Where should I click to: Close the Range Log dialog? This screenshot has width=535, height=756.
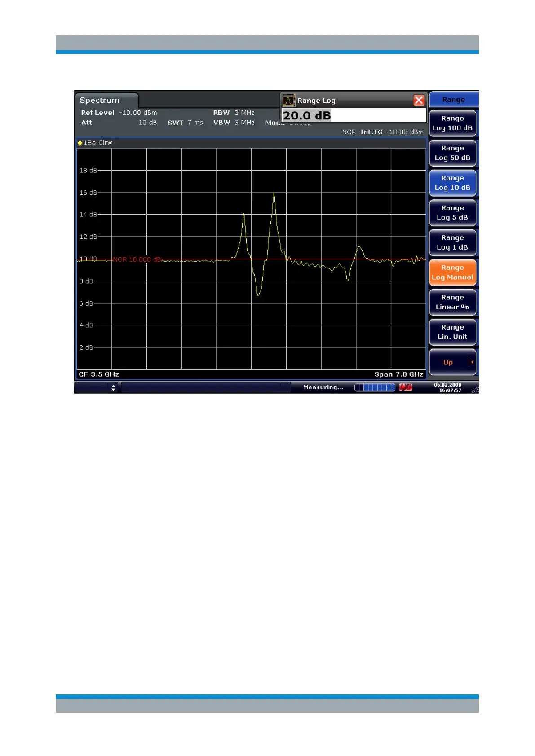pyautogui.click(x=419, y=100)
